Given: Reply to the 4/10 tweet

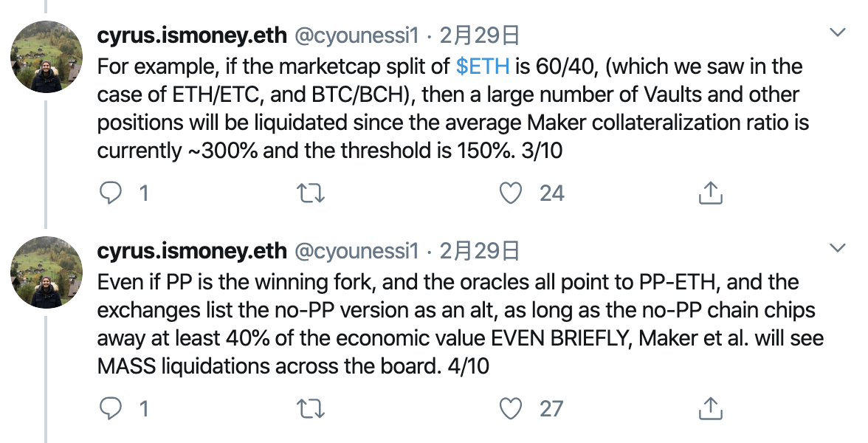Looking at the screenshot, I should tap(110, 409).
